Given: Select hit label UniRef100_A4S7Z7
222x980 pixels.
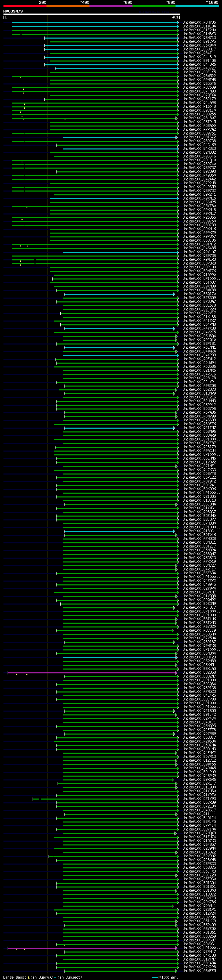Looking at the screenshot, I should [x=199, y=68].
